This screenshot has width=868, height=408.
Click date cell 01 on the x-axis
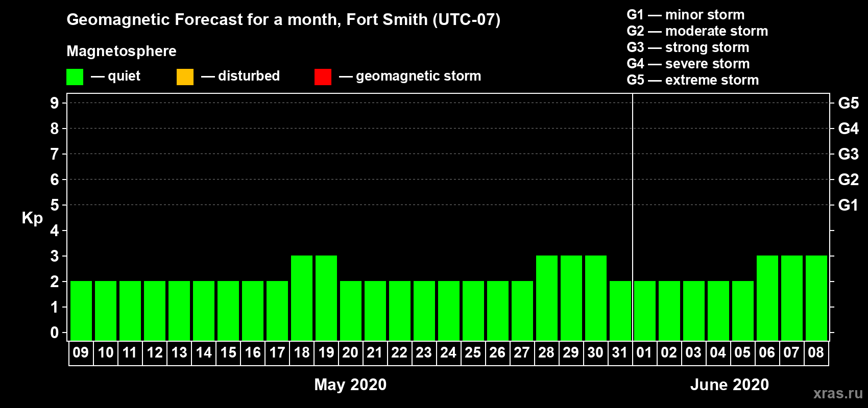[645, 353]
